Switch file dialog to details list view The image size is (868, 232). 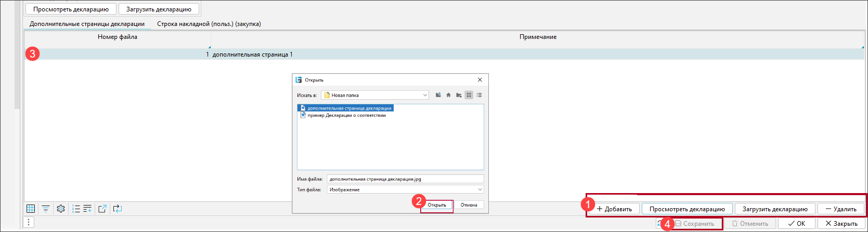tap(479, 95)
